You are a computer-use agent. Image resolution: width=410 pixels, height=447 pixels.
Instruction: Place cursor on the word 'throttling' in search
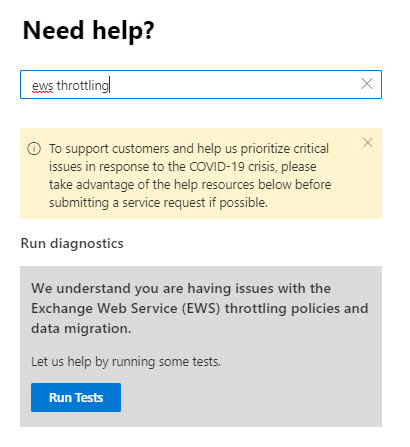[x=83, y=85]
